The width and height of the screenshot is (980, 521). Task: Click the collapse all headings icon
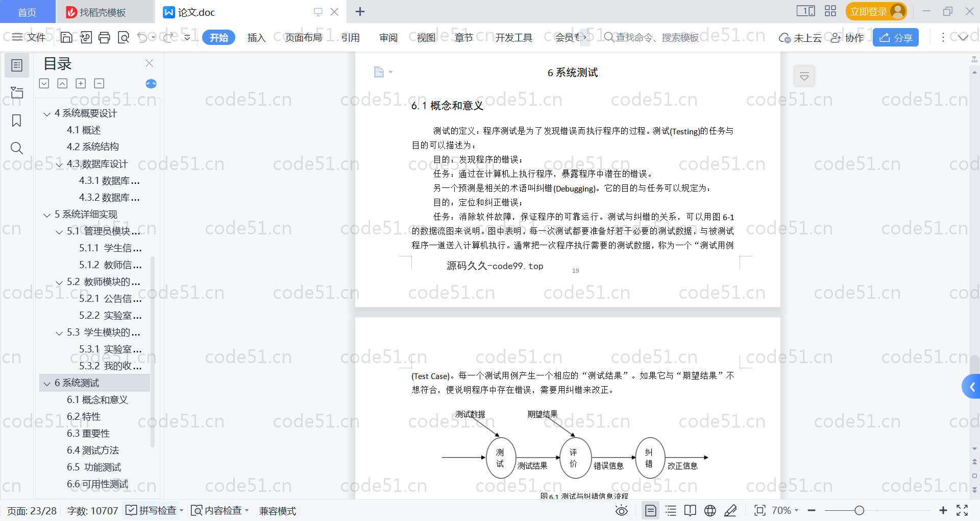[x=62, y=83]
